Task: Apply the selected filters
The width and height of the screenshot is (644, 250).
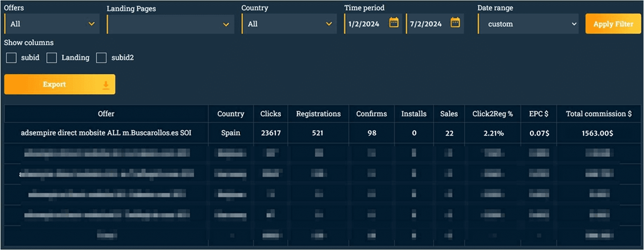Action: (x=613, y=24)
